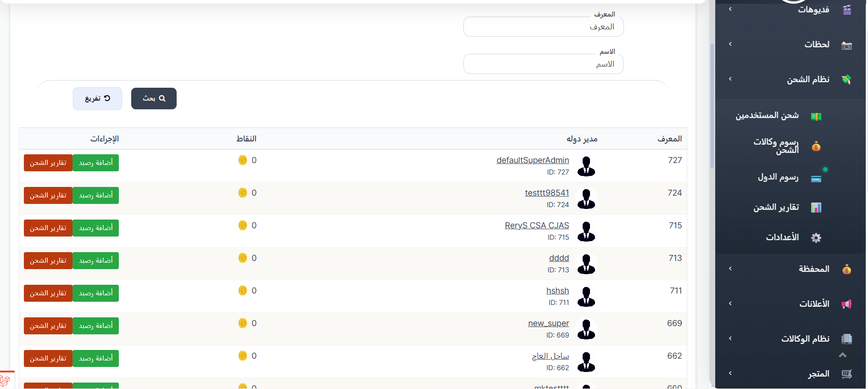
Task: Click the avatar of dddd
Action: 586,264
